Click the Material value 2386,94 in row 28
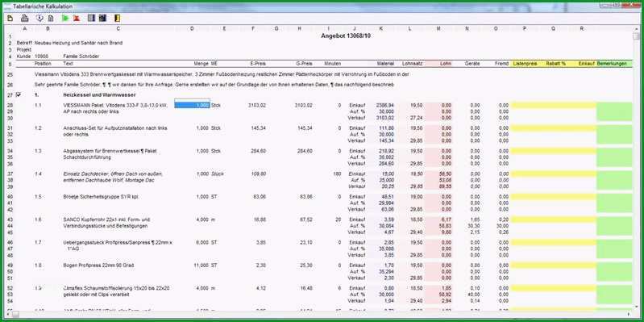644x322 pixels. click(385, 106)
